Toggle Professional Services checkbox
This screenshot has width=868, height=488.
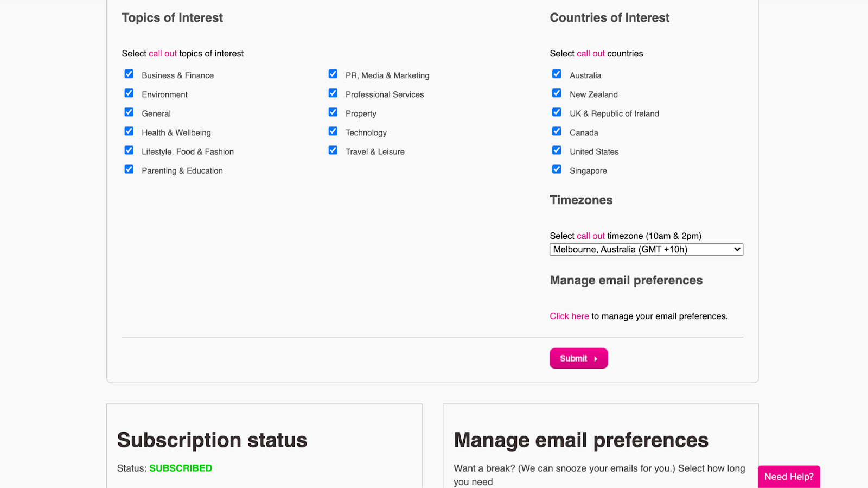click(x=333, y=93)
